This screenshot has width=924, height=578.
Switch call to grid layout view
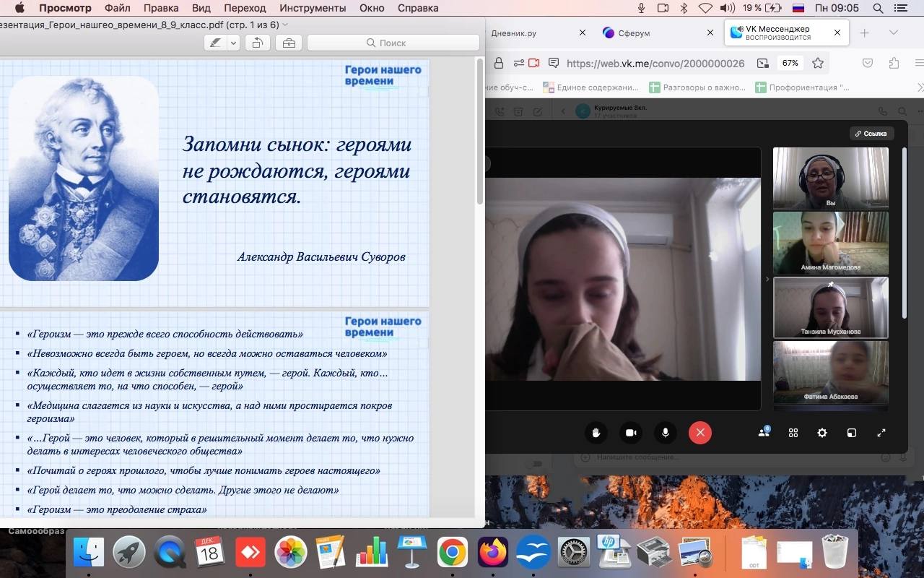(793, 433)
